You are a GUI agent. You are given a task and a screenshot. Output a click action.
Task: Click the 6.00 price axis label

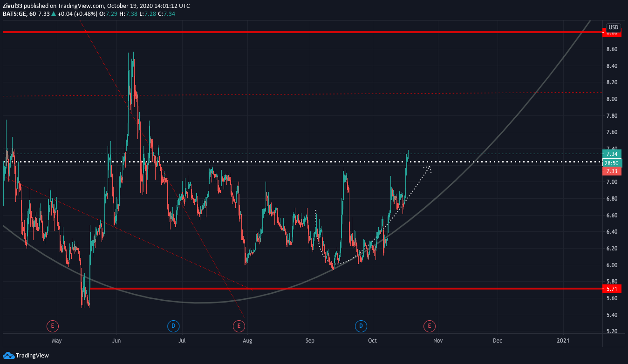[612, 265]
